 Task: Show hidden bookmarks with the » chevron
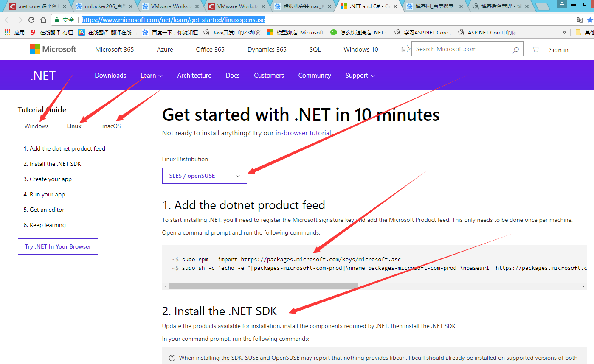(564, 32)
